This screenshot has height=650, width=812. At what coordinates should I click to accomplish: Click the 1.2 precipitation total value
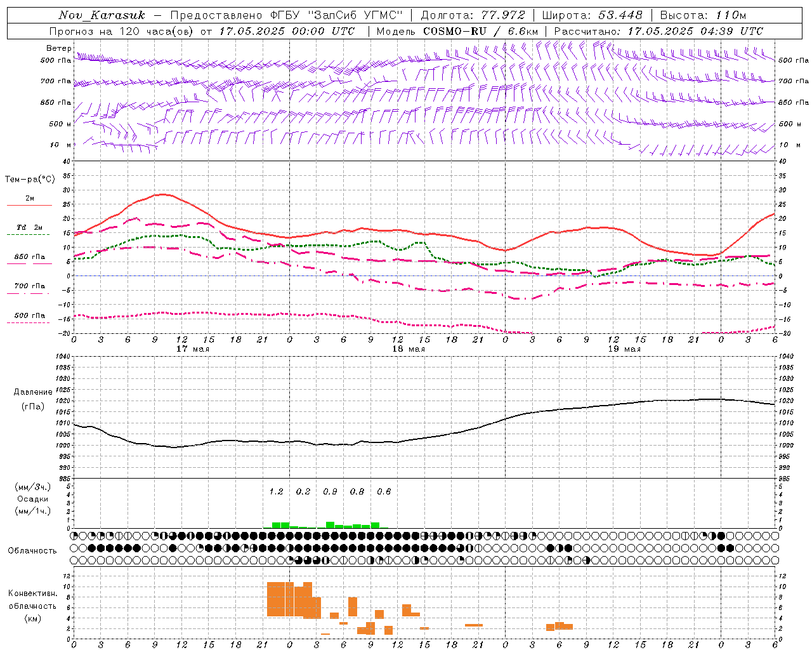pyautogui.click(x=276, y=491)
